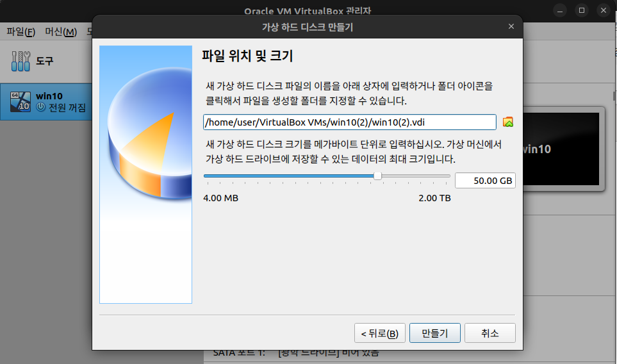Select the win10 VM icon in the list
This screenshot has width=617, height=364.
pyautogui.click(x=21, y=101)
